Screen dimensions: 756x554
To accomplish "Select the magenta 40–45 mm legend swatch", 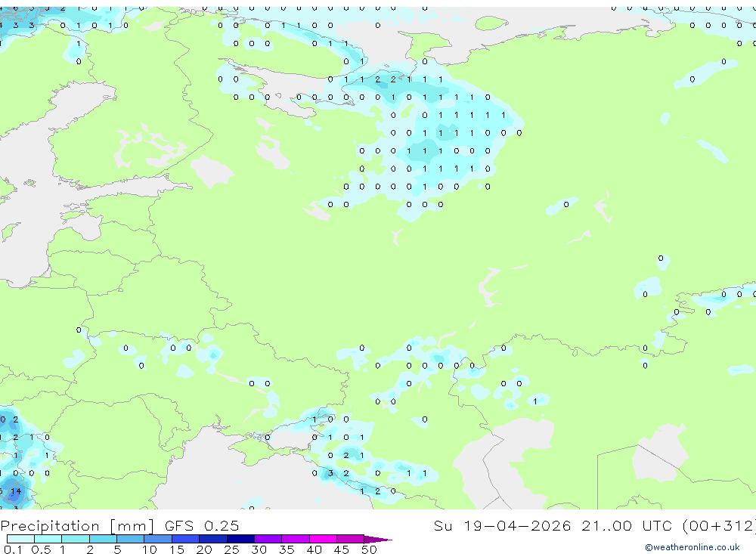I will coord(323,539).
